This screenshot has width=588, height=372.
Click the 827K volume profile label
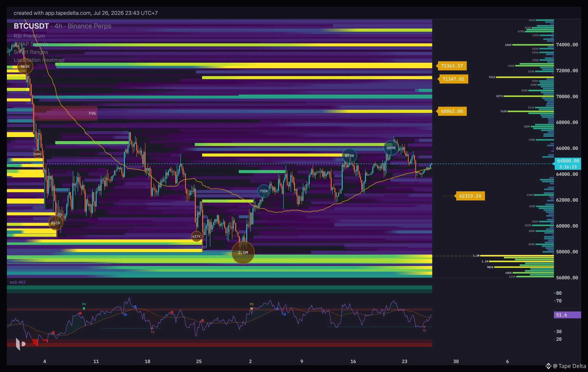coord(500,96)
